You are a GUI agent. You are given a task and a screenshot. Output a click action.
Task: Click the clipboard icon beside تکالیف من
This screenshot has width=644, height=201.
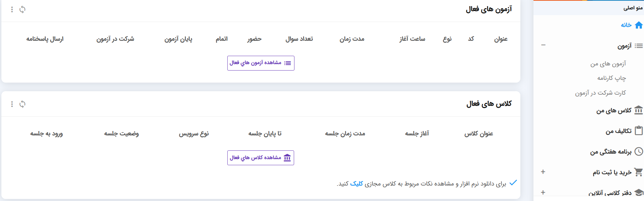point(638,131)
